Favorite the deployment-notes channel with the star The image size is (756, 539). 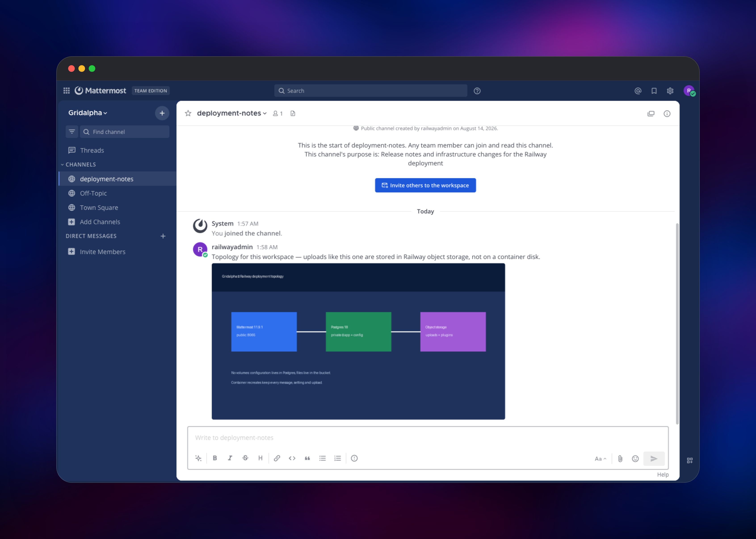pyautogui.click(x=188, y=113)
